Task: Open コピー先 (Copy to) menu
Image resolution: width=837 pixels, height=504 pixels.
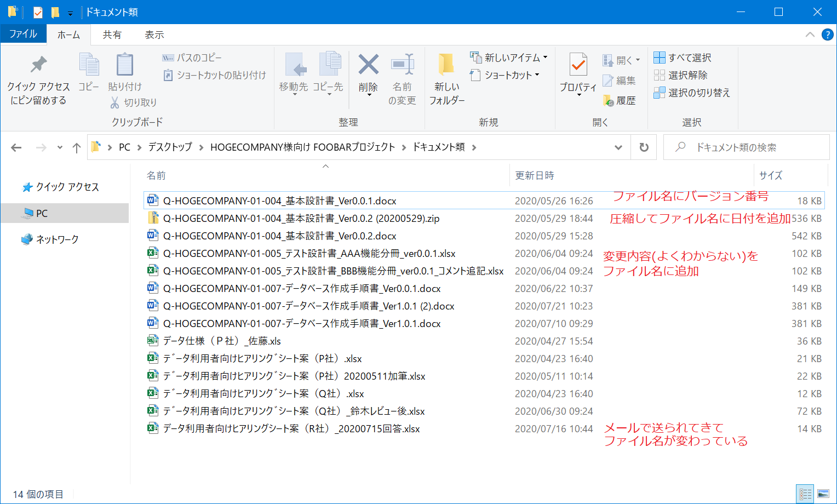Action: point(328,74)
